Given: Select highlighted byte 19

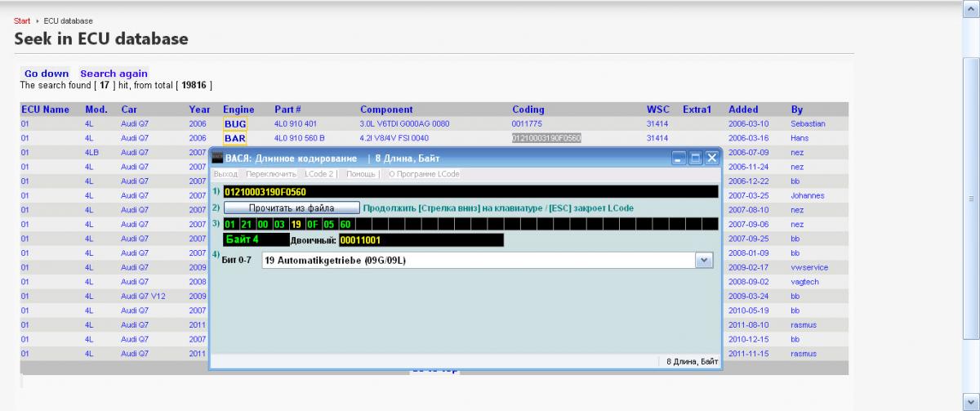Looking at the screenshot, I should click(x=296, y=224).
